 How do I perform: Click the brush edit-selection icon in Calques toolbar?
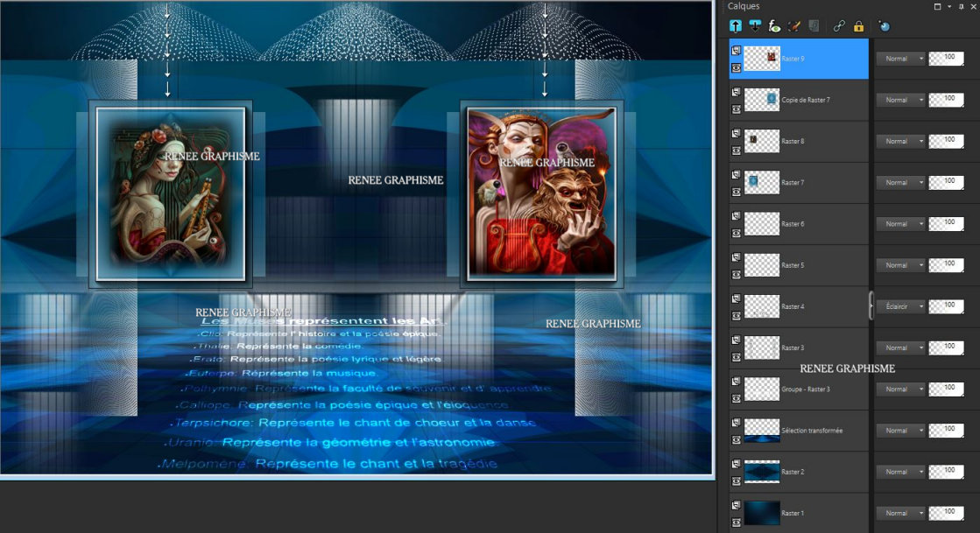click(x=793, y=26)
